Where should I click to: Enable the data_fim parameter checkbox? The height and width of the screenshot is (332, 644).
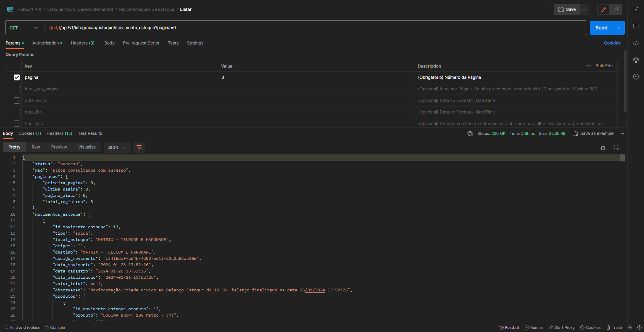17,112
